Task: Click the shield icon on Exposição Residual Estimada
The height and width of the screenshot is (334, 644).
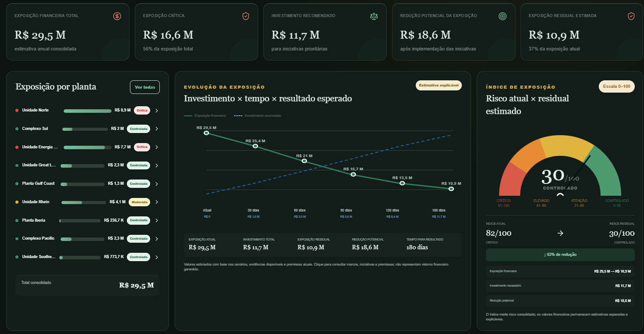Action: pyautogui.click(x=631, y=16)
